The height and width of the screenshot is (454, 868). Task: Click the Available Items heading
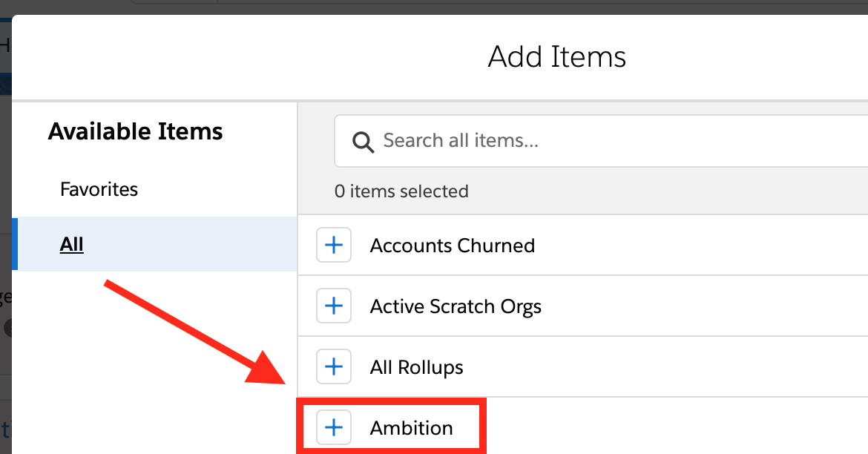pos(136,131)
